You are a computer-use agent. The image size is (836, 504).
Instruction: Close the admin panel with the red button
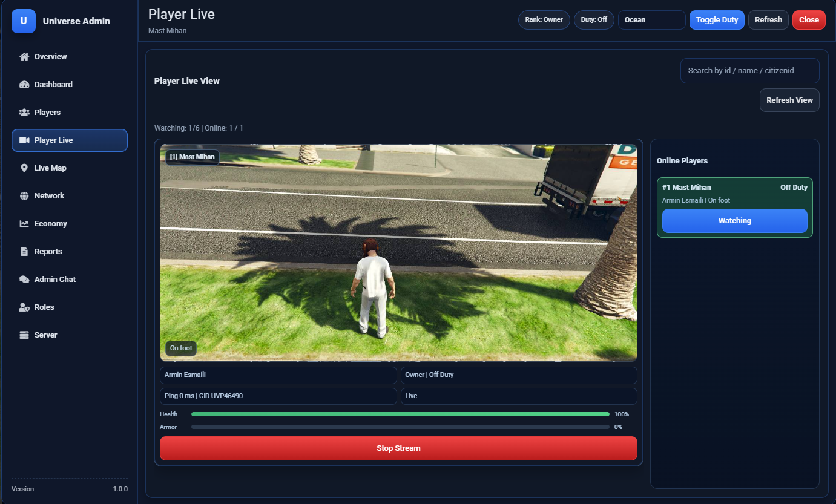tap(809, 20)
